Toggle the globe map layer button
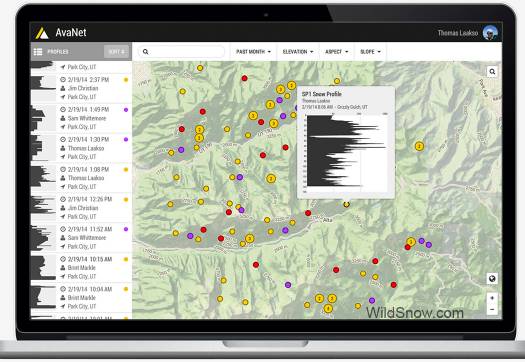The height and width of the screenshot is (362, 525). point(492,279)
